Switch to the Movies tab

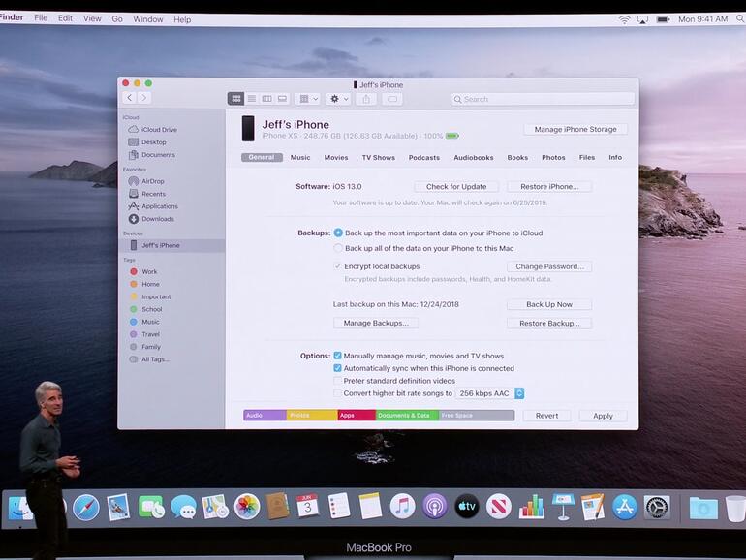[x=336, y=158]
